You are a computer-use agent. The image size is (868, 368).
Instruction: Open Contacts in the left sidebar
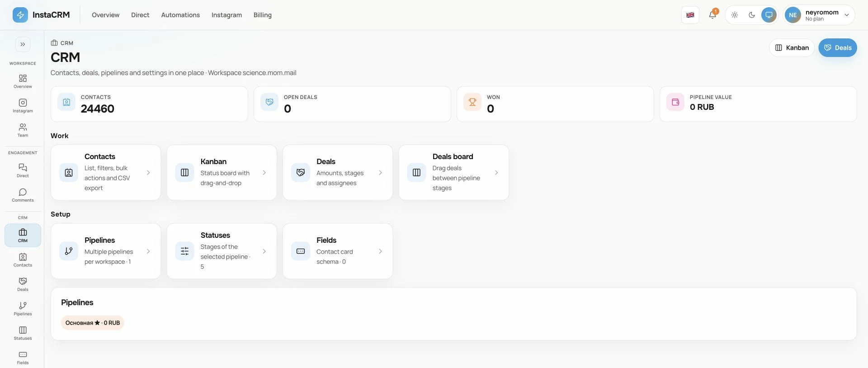point(23,260)
